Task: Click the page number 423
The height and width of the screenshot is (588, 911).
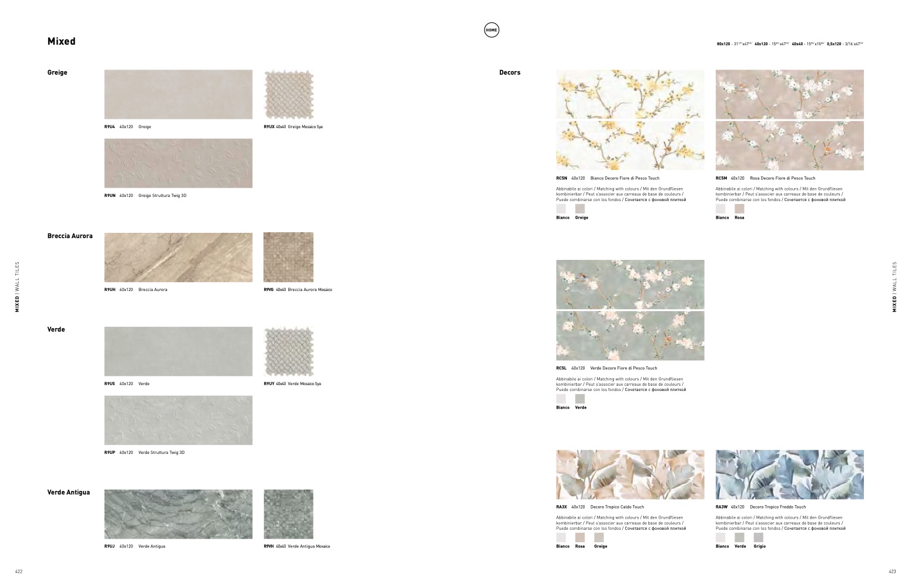Action: pos(892,572)
